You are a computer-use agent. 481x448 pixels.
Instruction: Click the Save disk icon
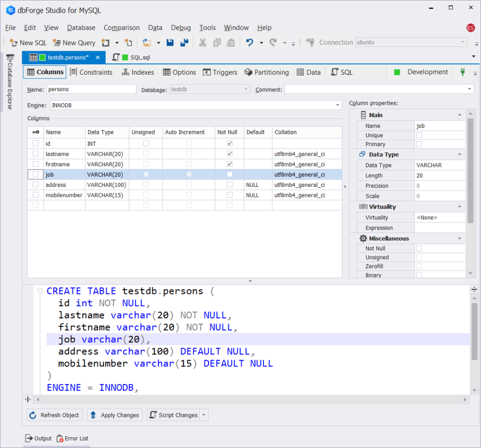[170, 43]
